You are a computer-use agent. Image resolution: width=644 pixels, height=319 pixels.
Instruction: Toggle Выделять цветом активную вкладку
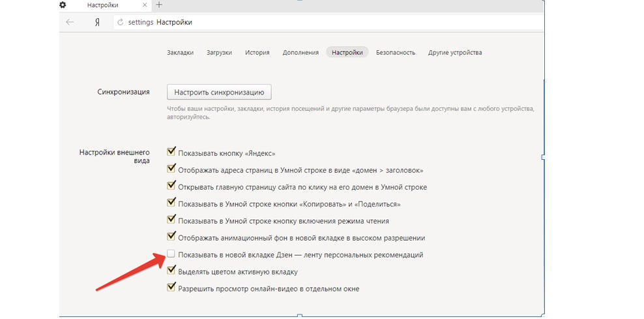pyautogui.click(x=171, y=271)
